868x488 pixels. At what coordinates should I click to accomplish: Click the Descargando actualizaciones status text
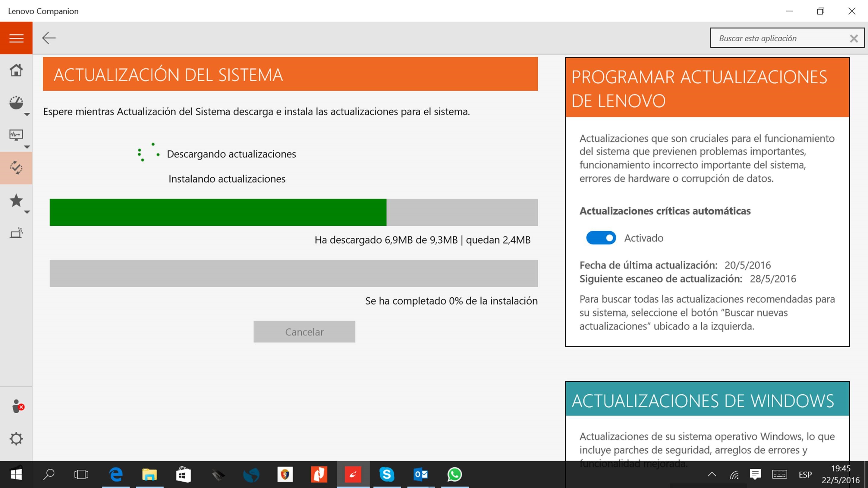[231, 154]
